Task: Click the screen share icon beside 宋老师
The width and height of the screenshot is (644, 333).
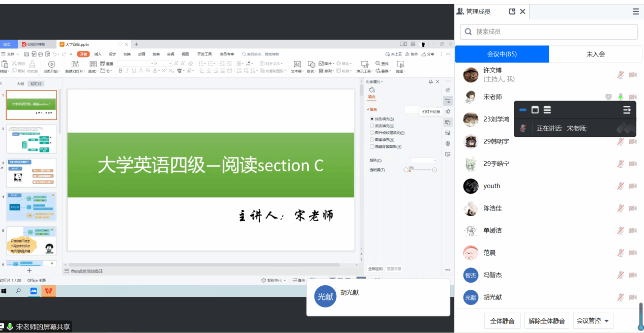Action: tap(608, 97)
